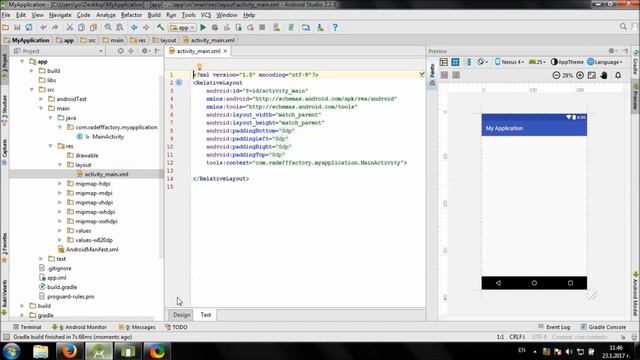The width and height of the screenshot is (640, 360).
Task: Toggle the Blueprint view icon in Preview
Action: tap(456, 62)
